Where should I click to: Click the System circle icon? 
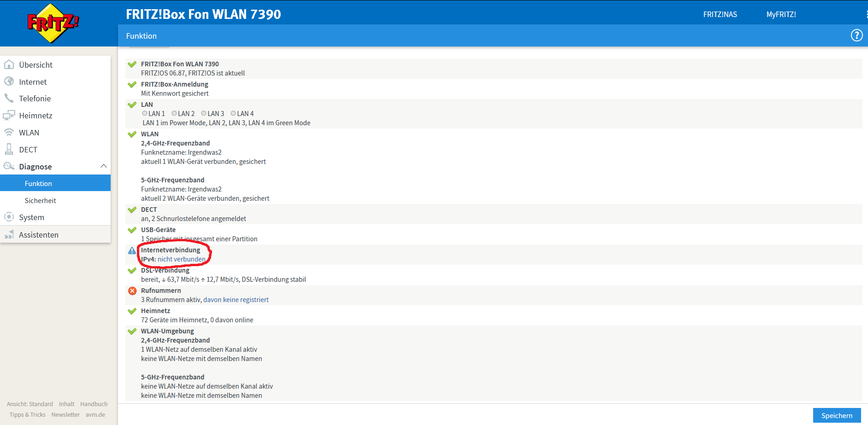click(x=9, y=217)
